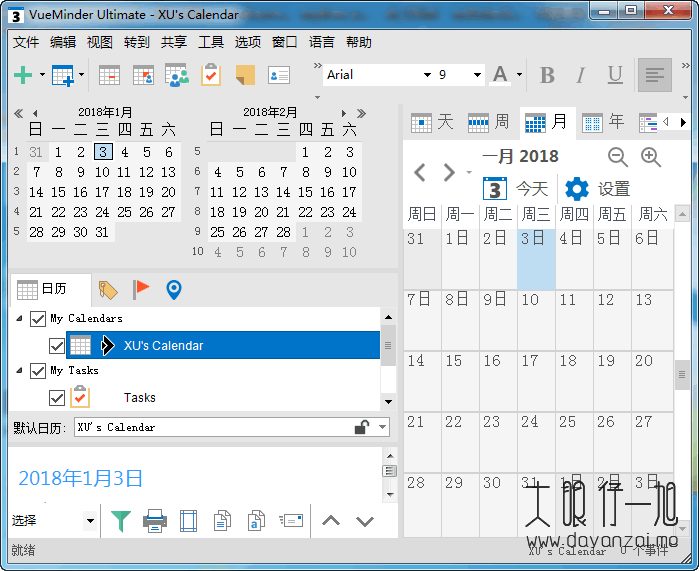
Task: Switch to the 年 year view tab
Action: click(x=603, y=122)
